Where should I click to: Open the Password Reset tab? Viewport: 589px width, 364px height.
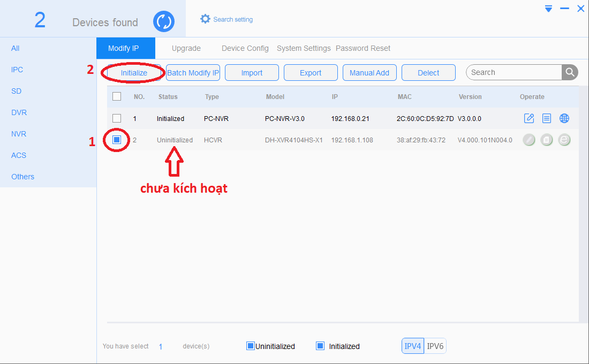coord(363,48)
